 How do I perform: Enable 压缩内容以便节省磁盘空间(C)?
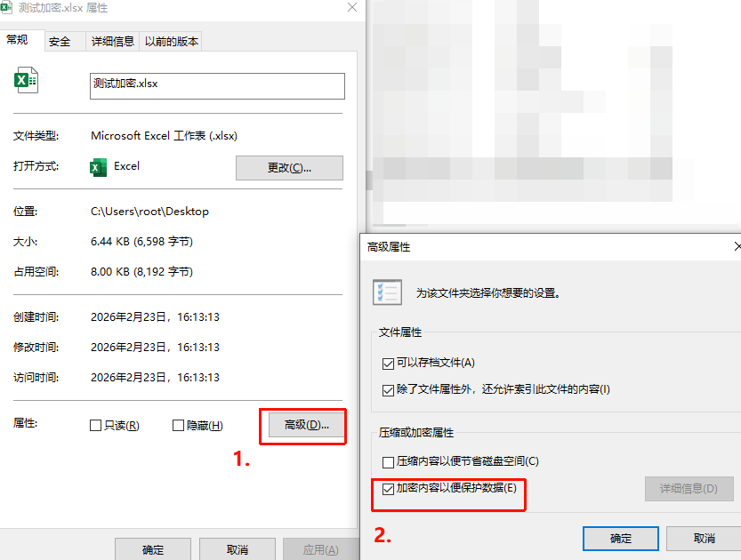tap(388, 462)
